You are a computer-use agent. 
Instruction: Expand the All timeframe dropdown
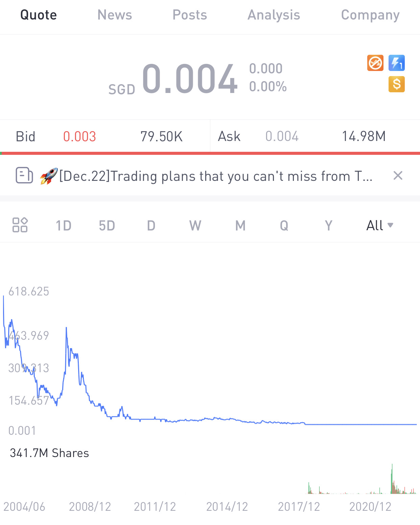click(380, 225)
